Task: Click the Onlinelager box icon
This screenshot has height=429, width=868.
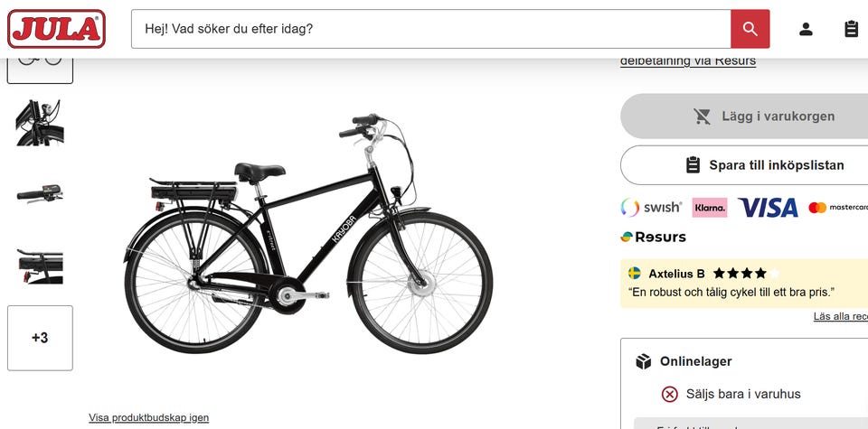Action: pos(643,361)
